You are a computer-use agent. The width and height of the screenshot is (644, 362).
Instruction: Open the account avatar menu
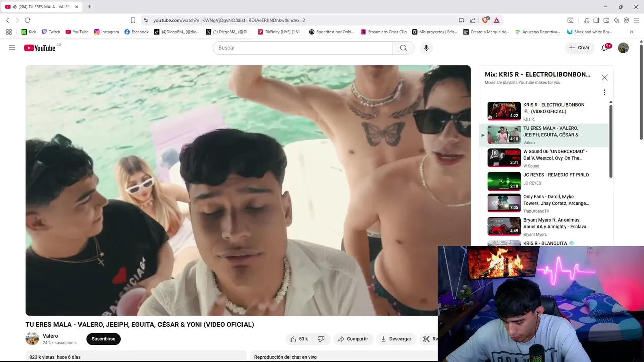pyautogui.click(x=623, y=48)
